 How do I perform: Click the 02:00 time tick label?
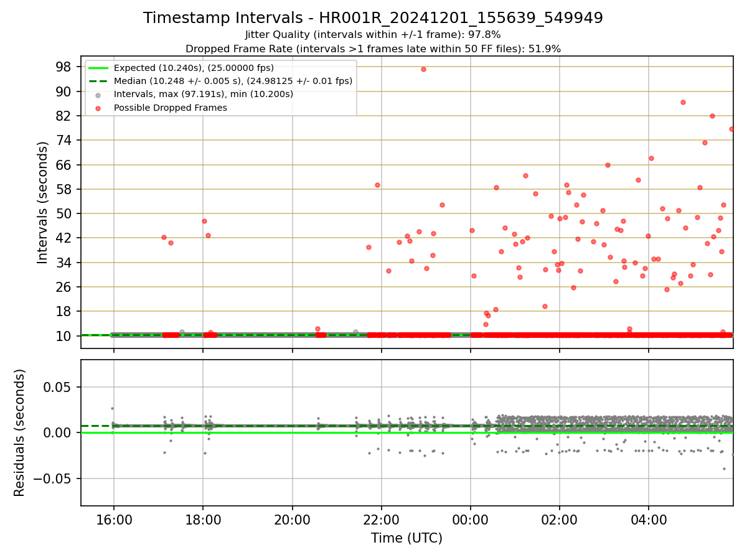tap(560, 520)
